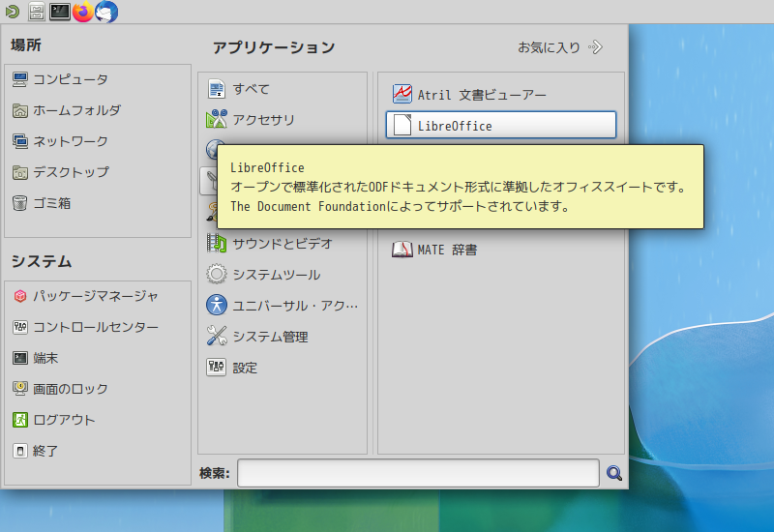Image resolution: width=774 pixels, height=532 pixels.
Task: Click the 画面のロック lock screen icon
Action: click(19, 389)
